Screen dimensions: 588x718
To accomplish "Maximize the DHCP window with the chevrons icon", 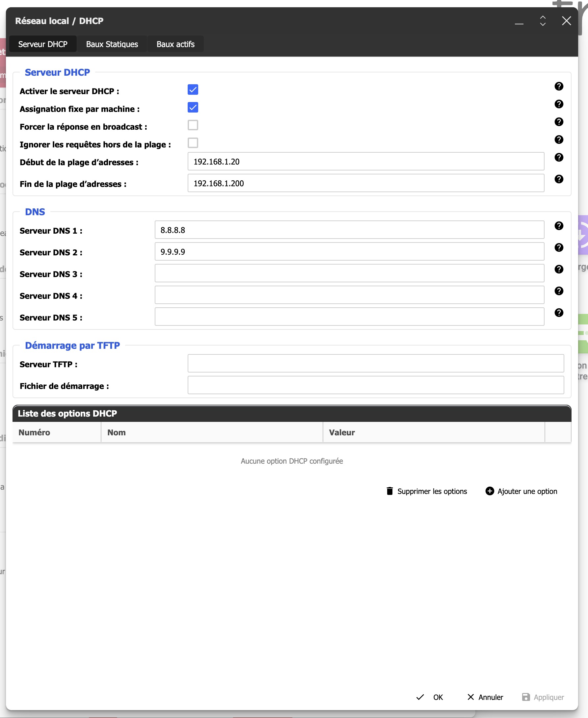I will tap(543, 21).
